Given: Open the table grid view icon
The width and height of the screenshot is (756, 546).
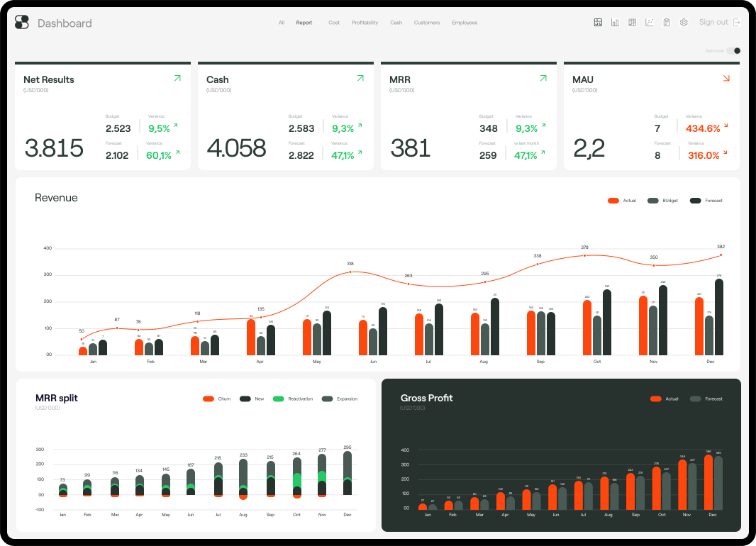Looking at the screenshot, I should point(632,22).
